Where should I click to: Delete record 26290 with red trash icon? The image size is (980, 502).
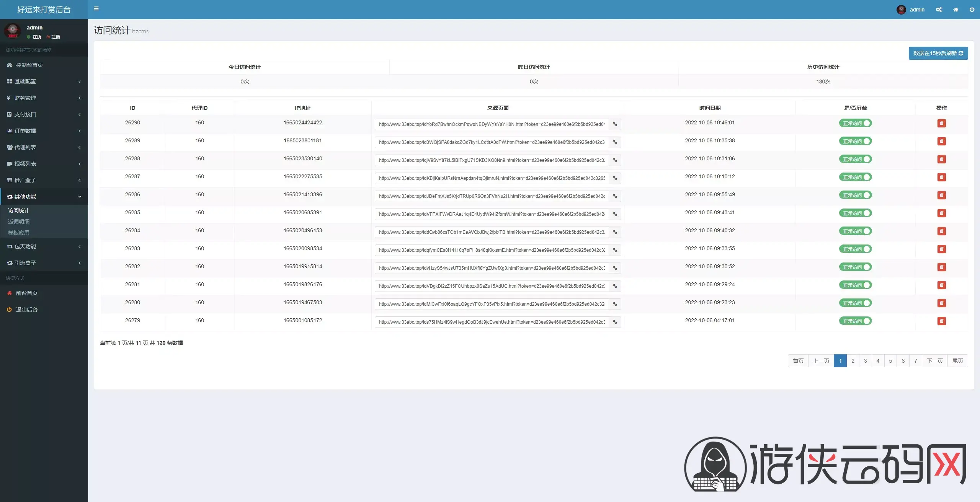click(x=941, y=123)
